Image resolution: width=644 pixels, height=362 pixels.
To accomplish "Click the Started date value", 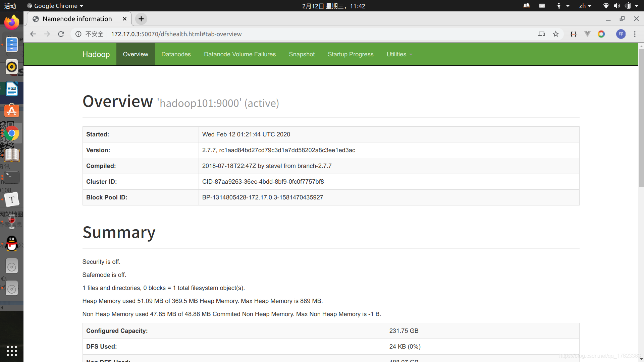I will [x=246, y=134].
